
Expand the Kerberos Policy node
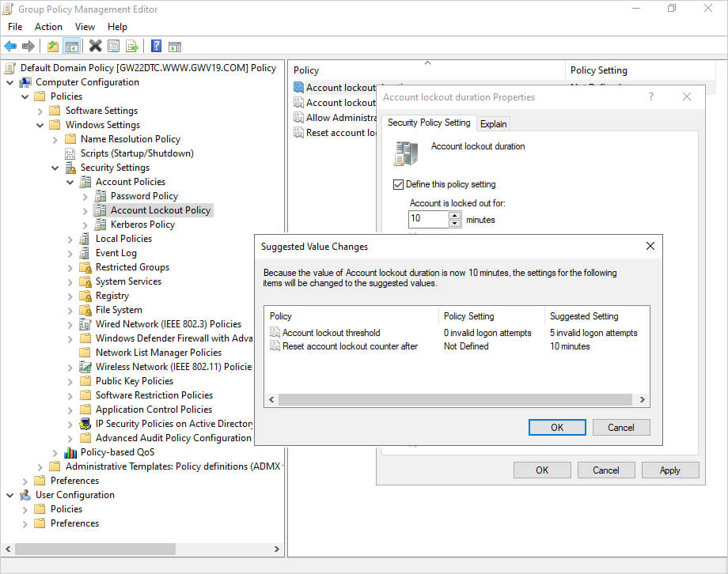pos(85,225)
